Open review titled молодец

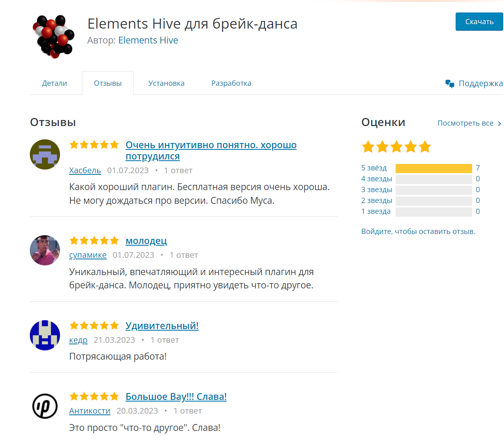(x=146, y=241)
